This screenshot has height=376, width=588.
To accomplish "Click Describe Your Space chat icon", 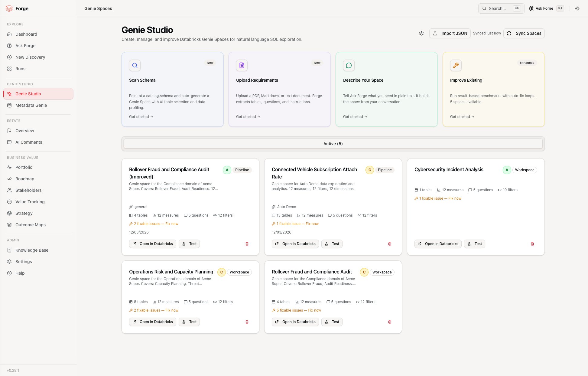I will pyautogui.click(x=349, y=65).
